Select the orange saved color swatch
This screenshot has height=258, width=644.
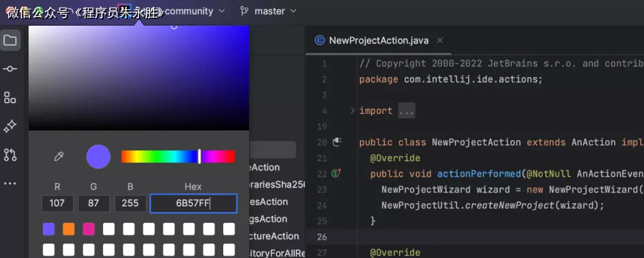(x=69, y=229)
